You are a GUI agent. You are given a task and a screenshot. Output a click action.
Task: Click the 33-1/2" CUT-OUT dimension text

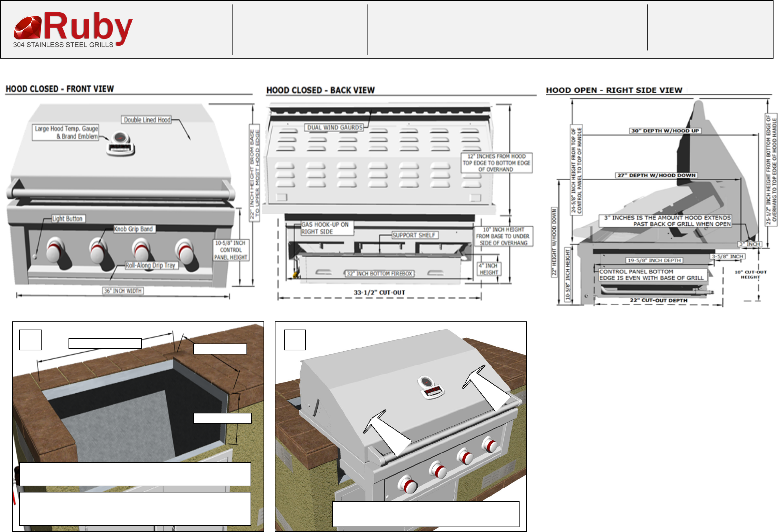tap(379, 292)
